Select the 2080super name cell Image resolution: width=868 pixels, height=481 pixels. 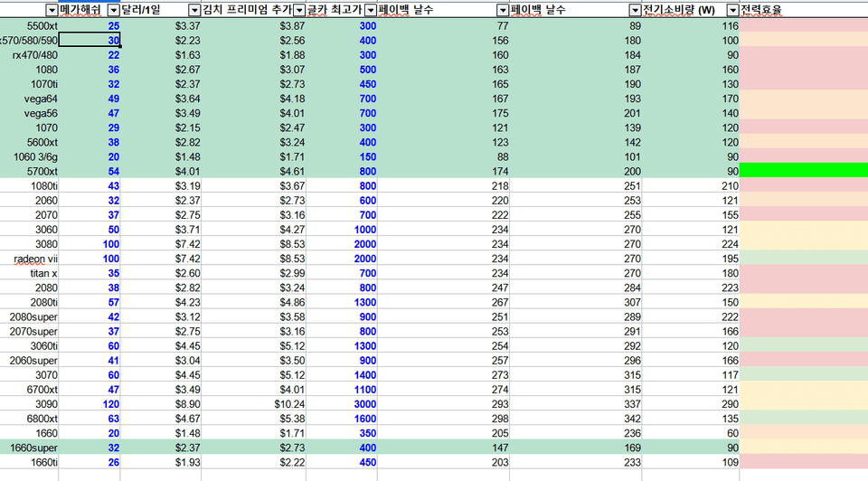pyautogui.click(x=29, y=316)
